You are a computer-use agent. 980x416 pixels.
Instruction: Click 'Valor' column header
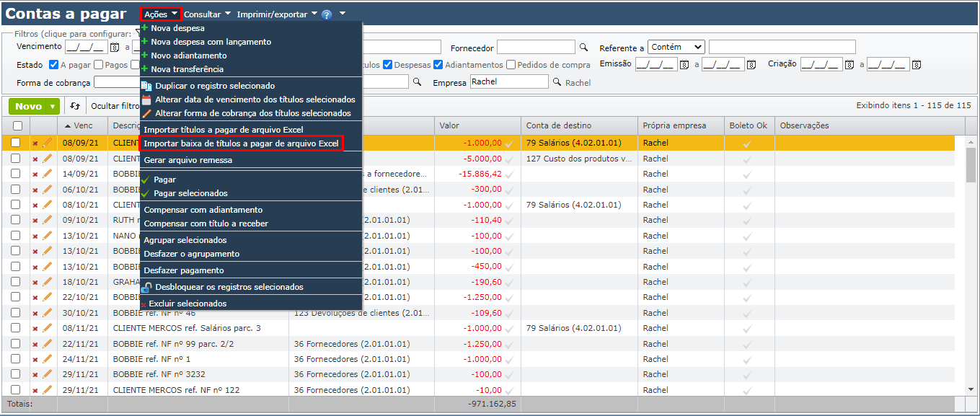pyautogui.click(x=477, y=125)
